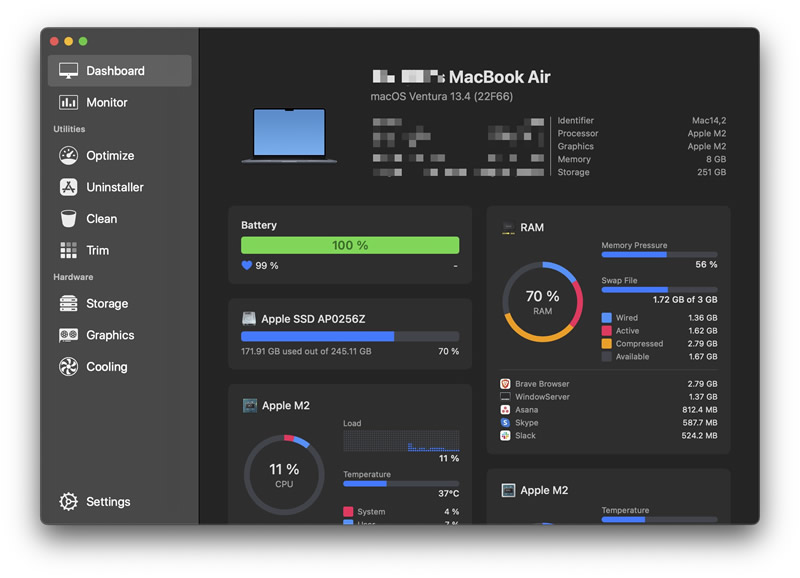The width and height of the screenshot is (800, 578).
Task: Click the Skype '587.7 MB' value
Action: [700, 422]
